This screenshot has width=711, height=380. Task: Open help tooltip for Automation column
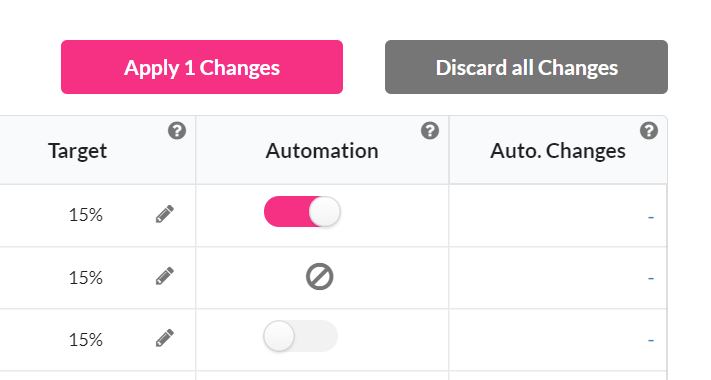click(x=429, y=131)
